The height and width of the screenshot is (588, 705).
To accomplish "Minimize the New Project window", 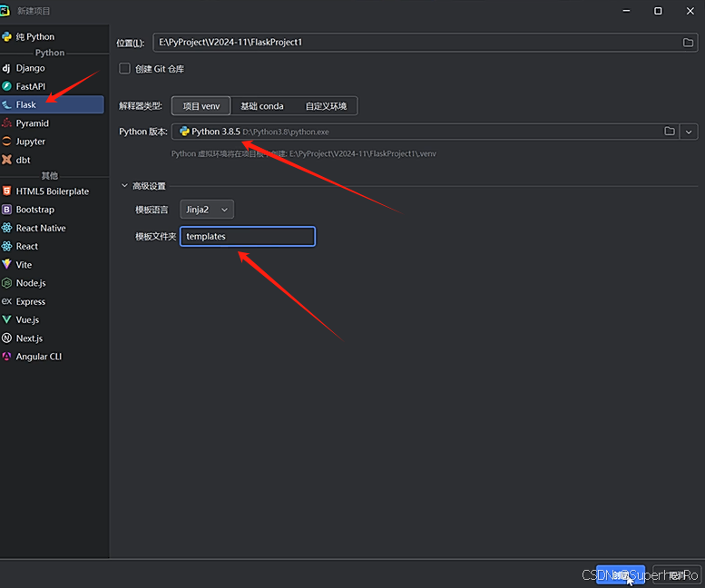I will [626, 11].
